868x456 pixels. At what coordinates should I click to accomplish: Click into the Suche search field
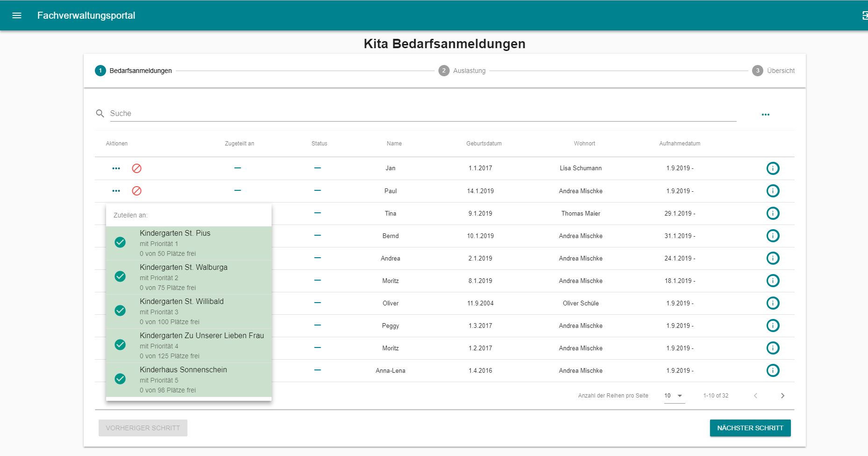point(421,114)
